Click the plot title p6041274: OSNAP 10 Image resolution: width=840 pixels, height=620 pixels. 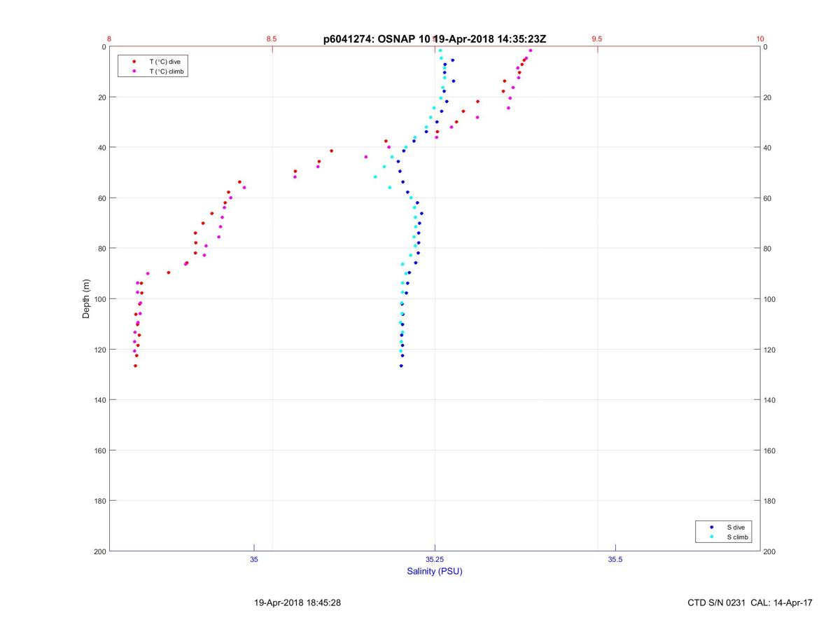click(x=377, y=39)
